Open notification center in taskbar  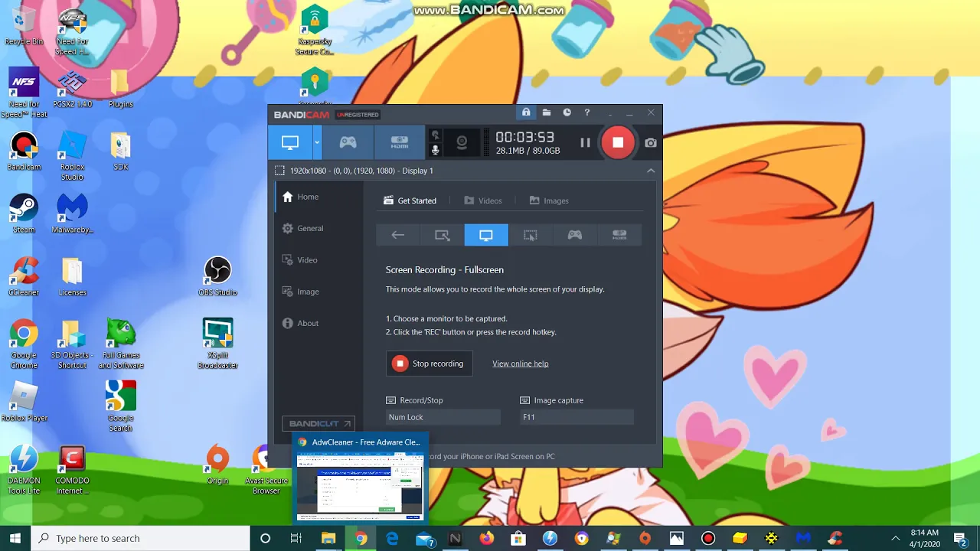(x=960, y=539)
